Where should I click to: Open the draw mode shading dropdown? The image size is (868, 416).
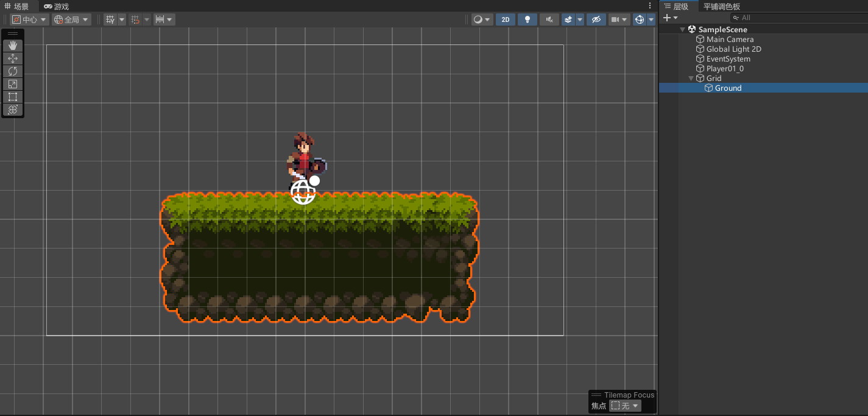coord(482,19)
